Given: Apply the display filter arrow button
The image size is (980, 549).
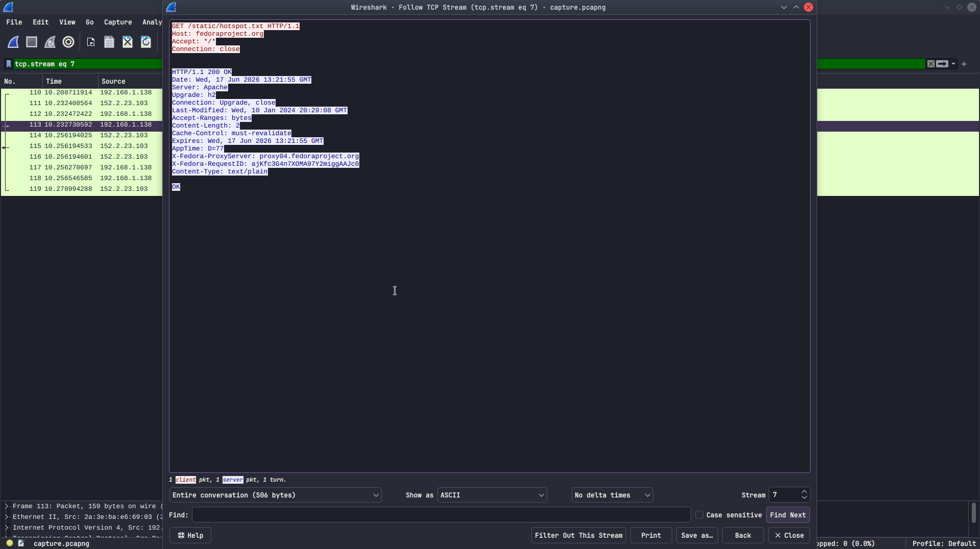Looking at the screenshot, I should click(x=942, y=64).
